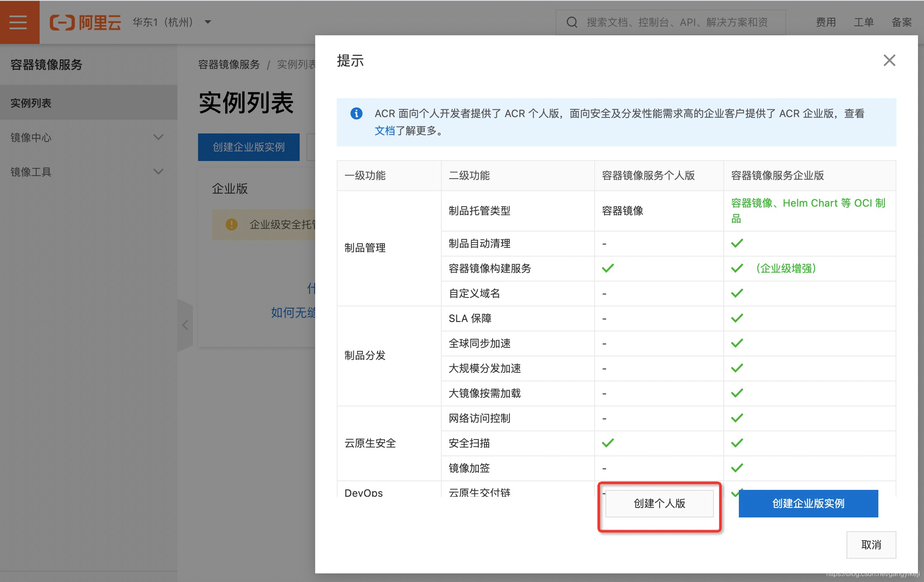This screenshot has height=582, width=924.
Task: Click the blue info icon in notice
Action: (x=357, y=113)
